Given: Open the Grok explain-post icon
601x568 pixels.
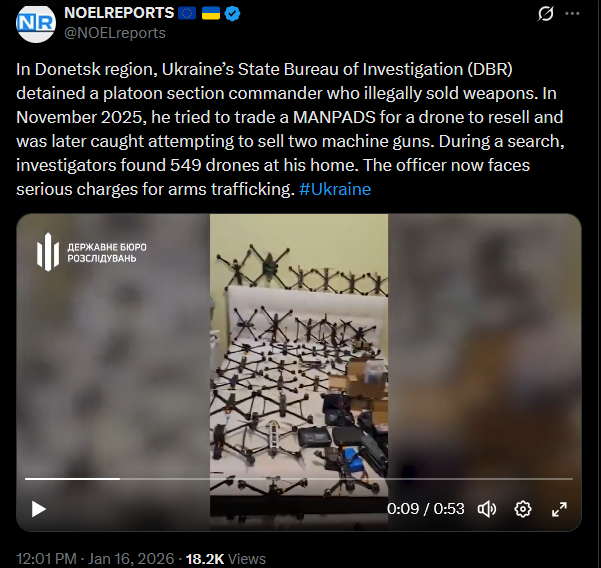Looking at the screenshot, I should (x=545, y=14).
